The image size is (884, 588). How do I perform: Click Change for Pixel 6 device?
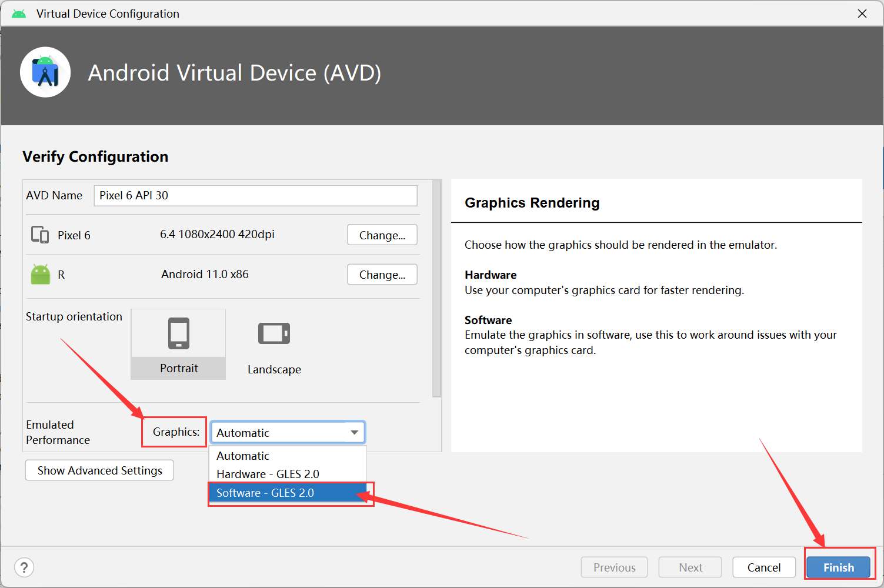tap(382, 235)
